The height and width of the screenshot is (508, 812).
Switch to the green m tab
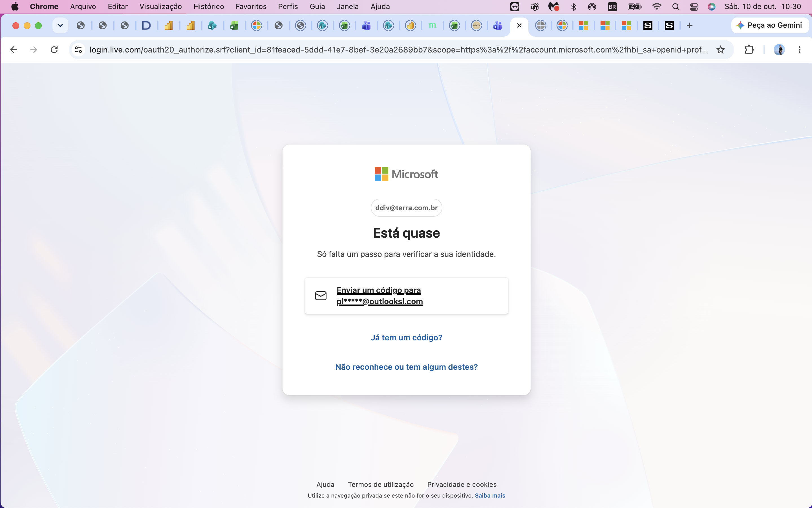[433, 25]
